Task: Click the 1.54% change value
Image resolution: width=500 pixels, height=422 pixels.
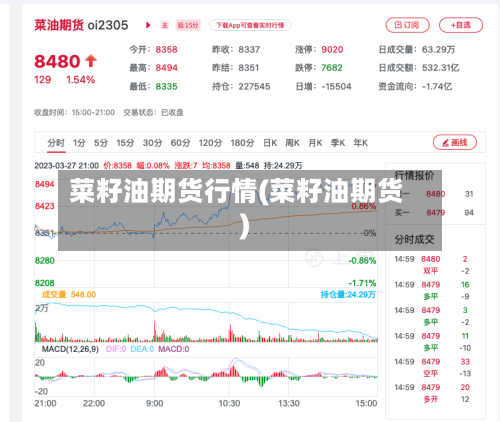Action: [x=81, y=80]
